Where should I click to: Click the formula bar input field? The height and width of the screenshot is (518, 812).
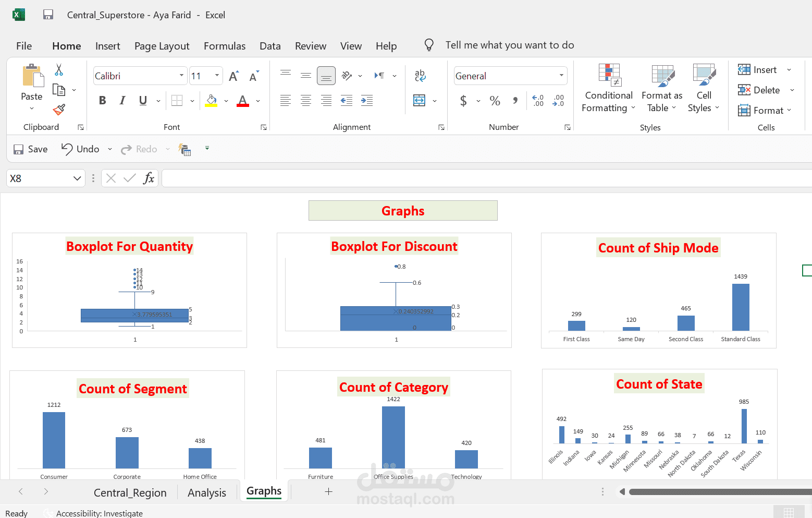click(x=487, y=178)
